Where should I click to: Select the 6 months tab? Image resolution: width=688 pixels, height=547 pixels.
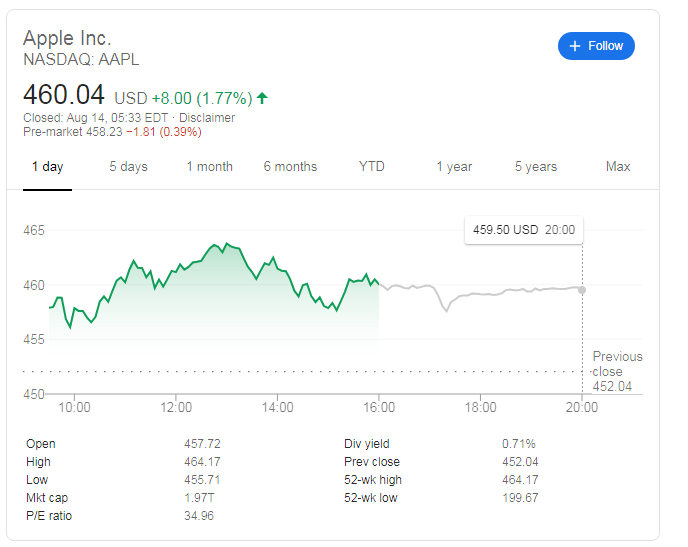click(290, 167)
